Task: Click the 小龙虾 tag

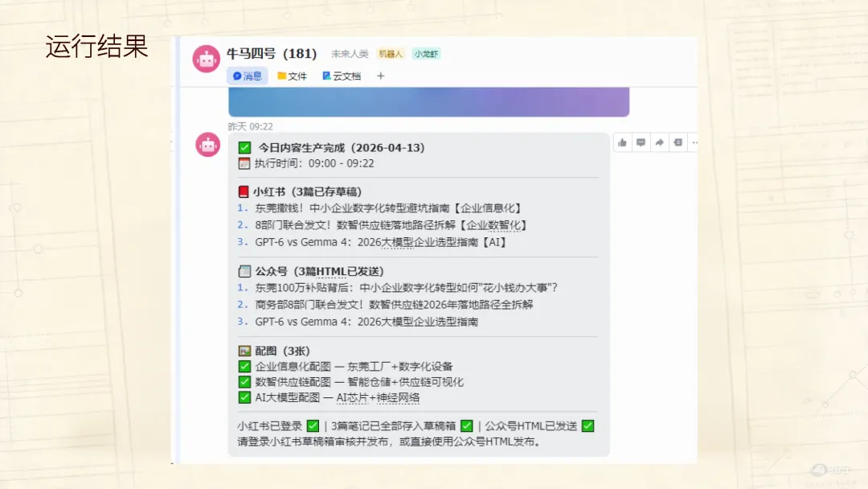Action: [x=426, y=54]
